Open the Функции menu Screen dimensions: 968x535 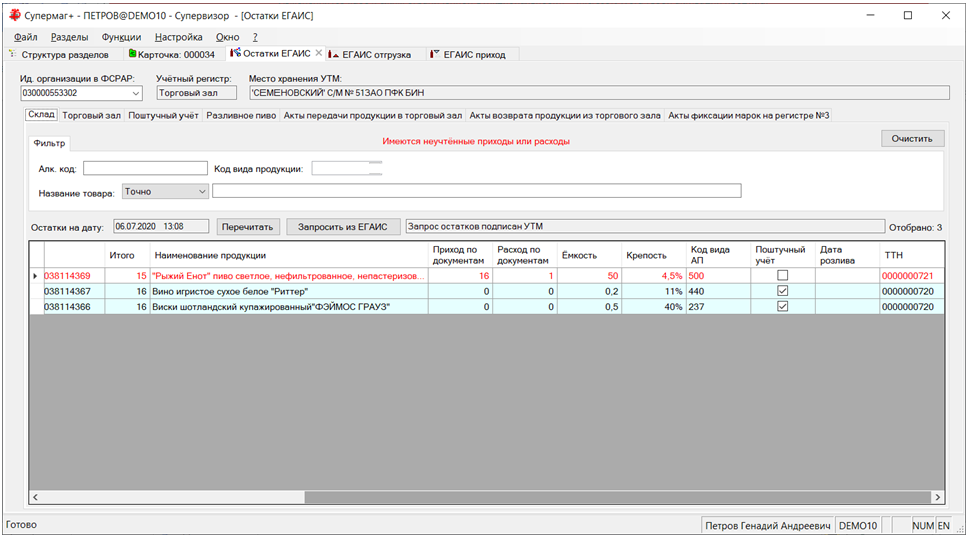point(121,37)
